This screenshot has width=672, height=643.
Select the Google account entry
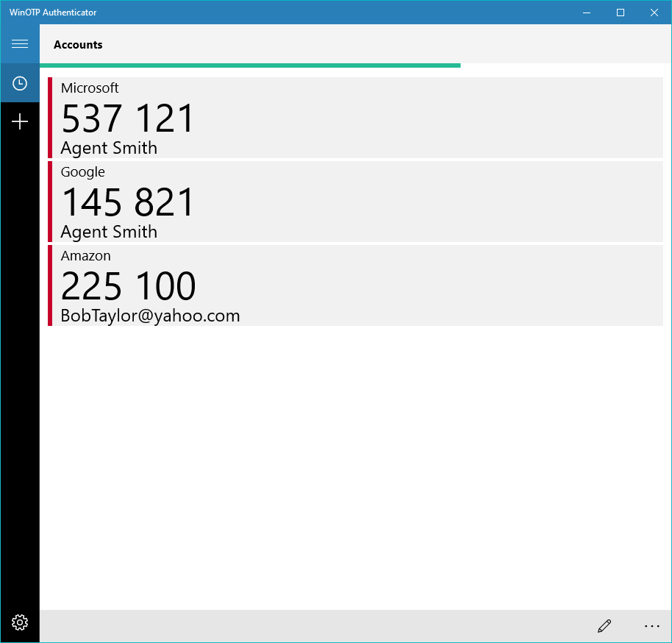tap(357, 202)
